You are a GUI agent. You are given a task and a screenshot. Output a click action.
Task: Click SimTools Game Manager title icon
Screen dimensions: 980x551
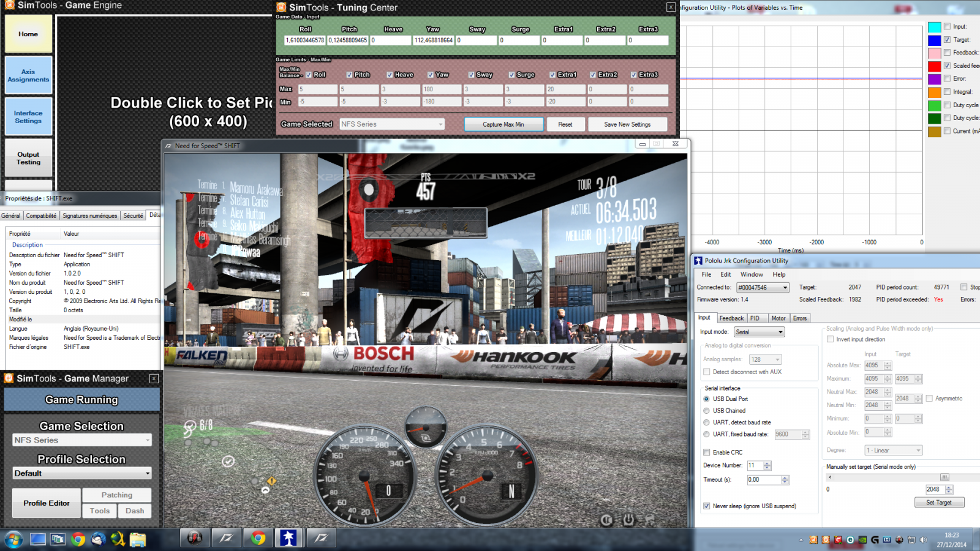coord(9,378)
